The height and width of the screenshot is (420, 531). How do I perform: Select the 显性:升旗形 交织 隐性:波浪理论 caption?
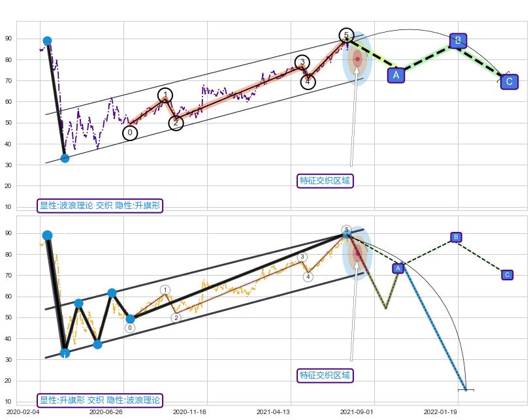pyautogui.click(x=99, y=400)
